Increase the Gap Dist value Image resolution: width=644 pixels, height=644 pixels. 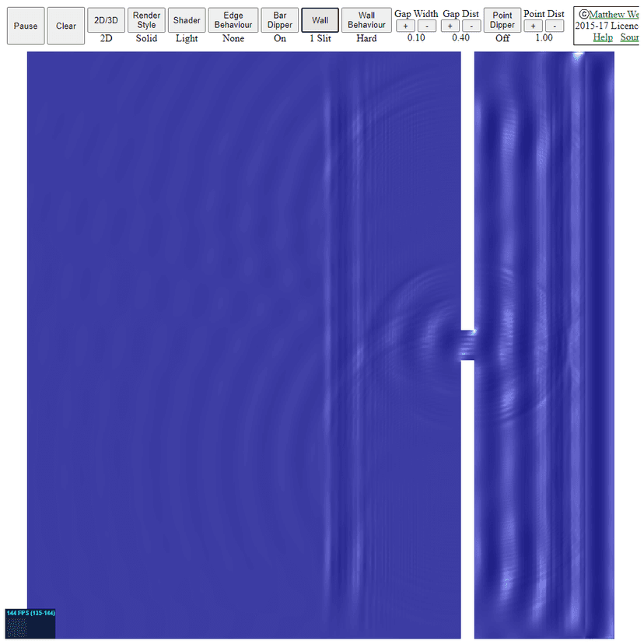[450, 25]
